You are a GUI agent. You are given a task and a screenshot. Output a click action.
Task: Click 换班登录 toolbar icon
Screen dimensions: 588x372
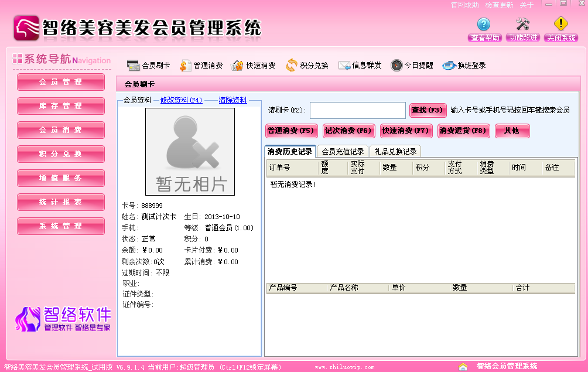(x=449, y=66)
